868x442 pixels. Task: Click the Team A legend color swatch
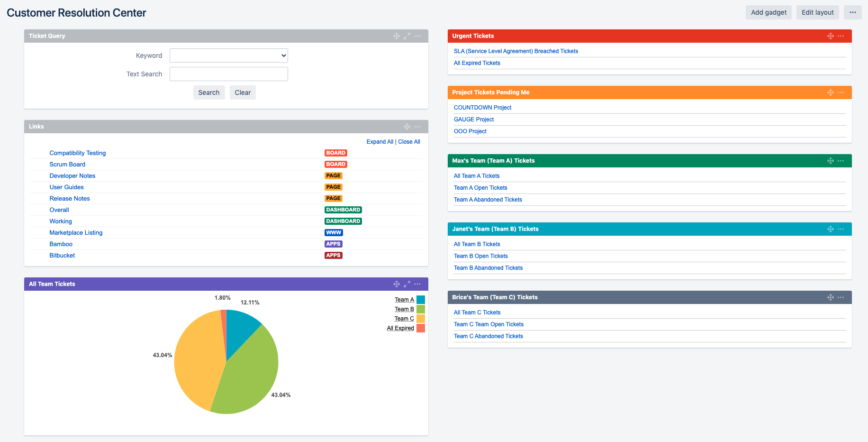[421, 300]
